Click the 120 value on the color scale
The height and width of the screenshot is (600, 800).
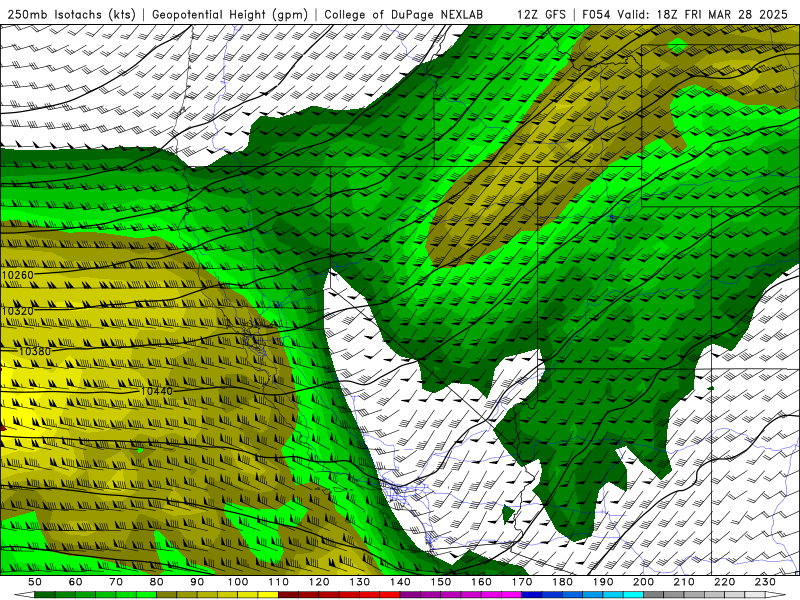[319, 582]
